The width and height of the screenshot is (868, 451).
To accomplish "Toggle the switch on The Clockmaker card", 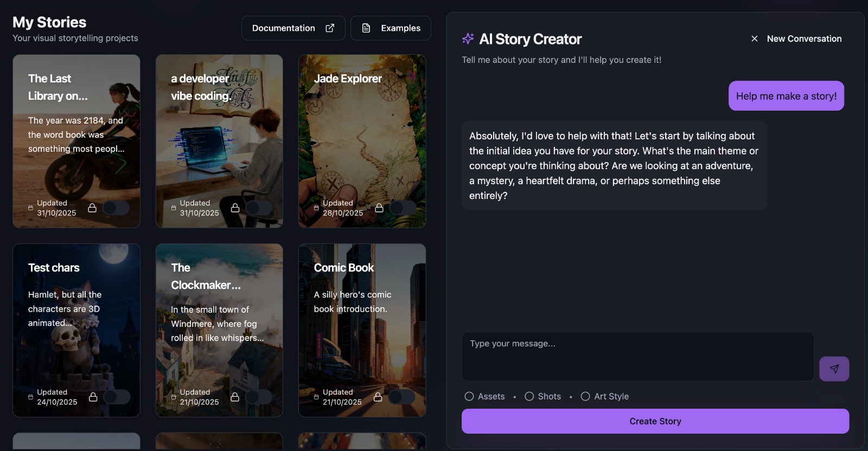I will pyautogui.click(x=259, y=397).
